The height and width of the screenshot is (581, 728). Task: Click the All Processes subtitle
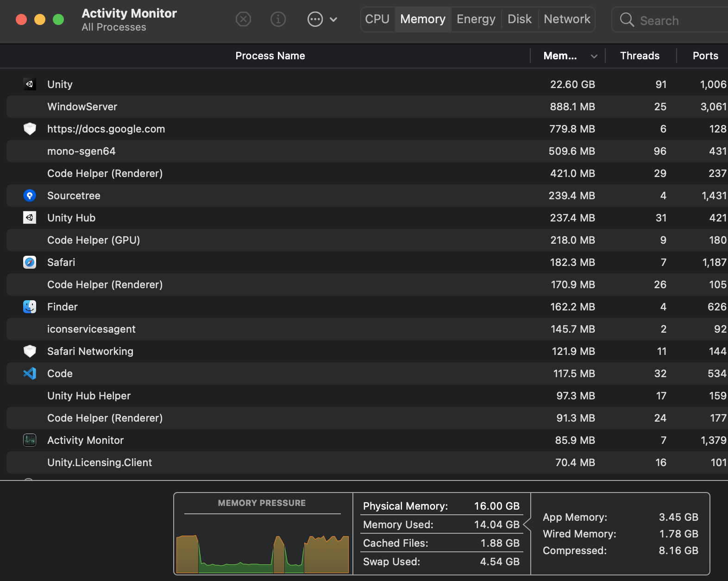point(114,27)
